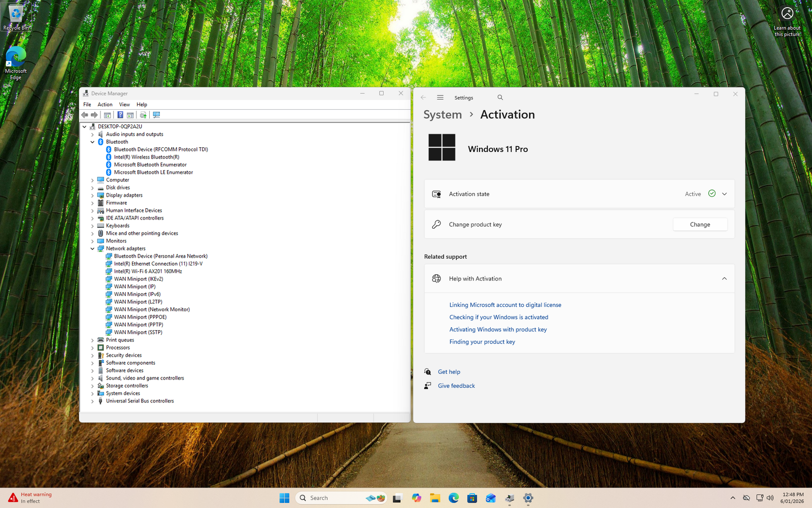Click the search magnifier in Settings header

[500, 98]
